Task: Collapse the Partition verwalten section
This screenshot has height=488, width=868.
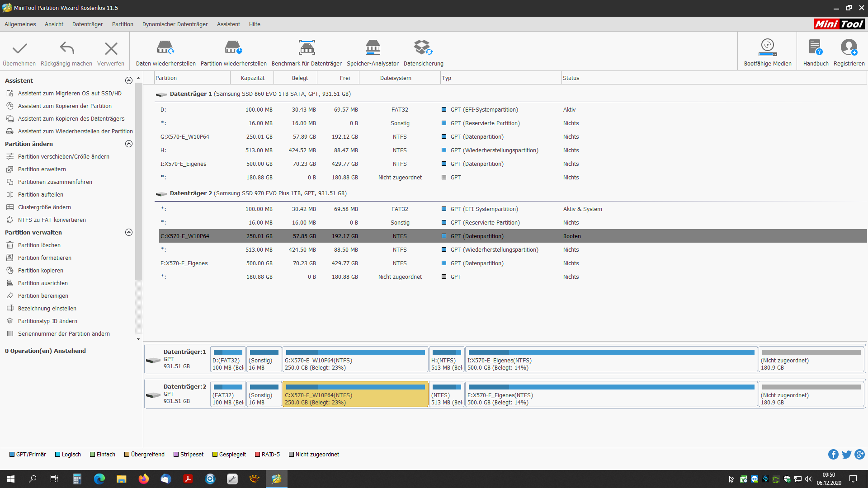Action: tap(129, 232)
